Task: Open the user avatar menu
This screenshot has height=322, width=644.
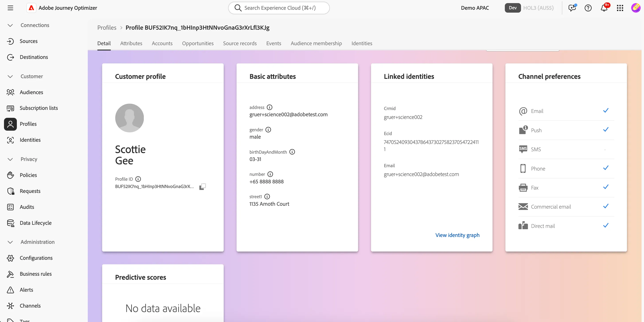Action: tap(636, 8)
